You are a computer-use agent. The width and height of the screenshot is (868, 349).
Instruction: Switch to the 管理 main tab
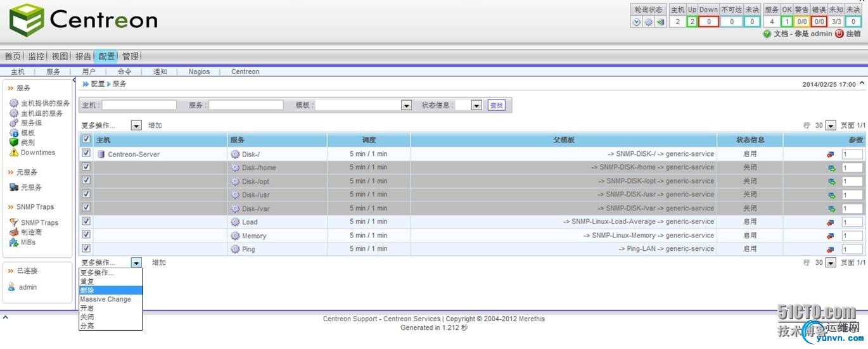click(x=130, y=56)
